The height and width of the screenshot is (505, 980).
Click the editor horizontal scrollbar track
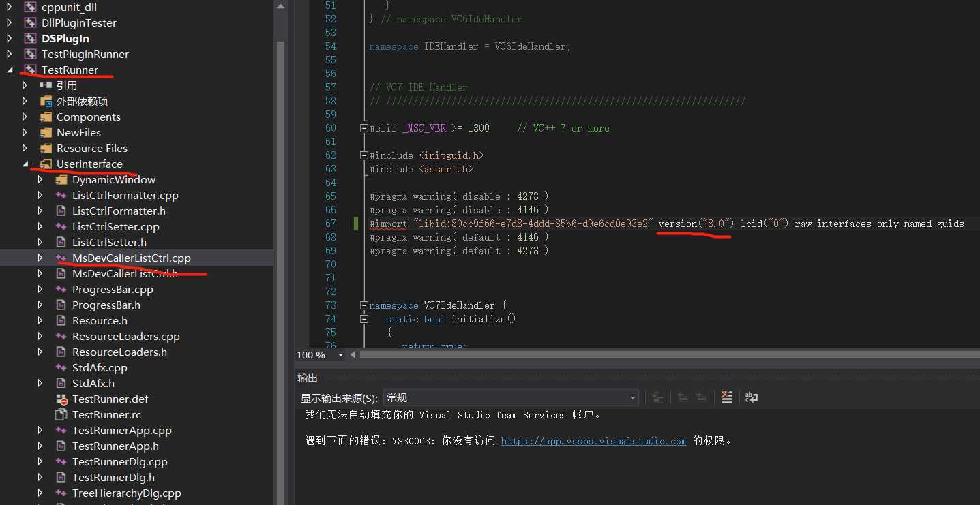tap(669, 355)
